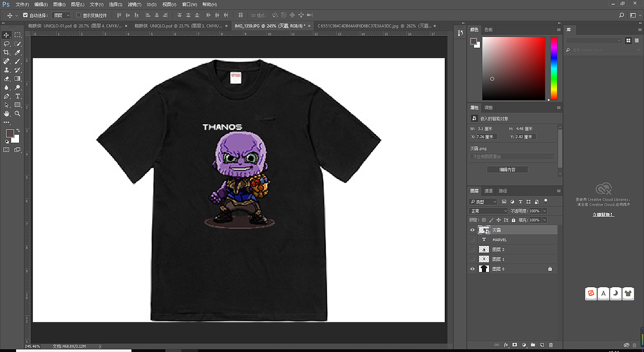The width and height of the screenshot is (644, 352).
Task: Open the 图层 auto-select dropdown
Action: coord(61,16)
